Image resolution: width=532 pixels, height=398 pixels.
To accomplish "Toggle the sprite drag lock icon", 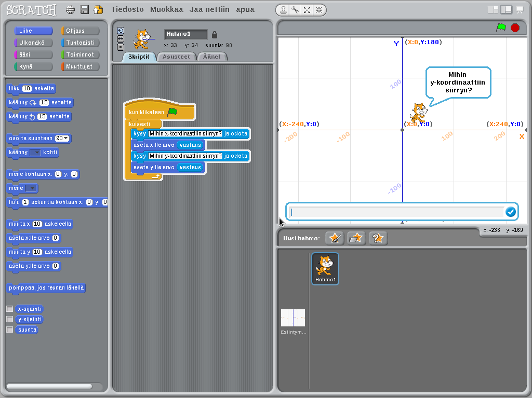I will coord(215,35).
